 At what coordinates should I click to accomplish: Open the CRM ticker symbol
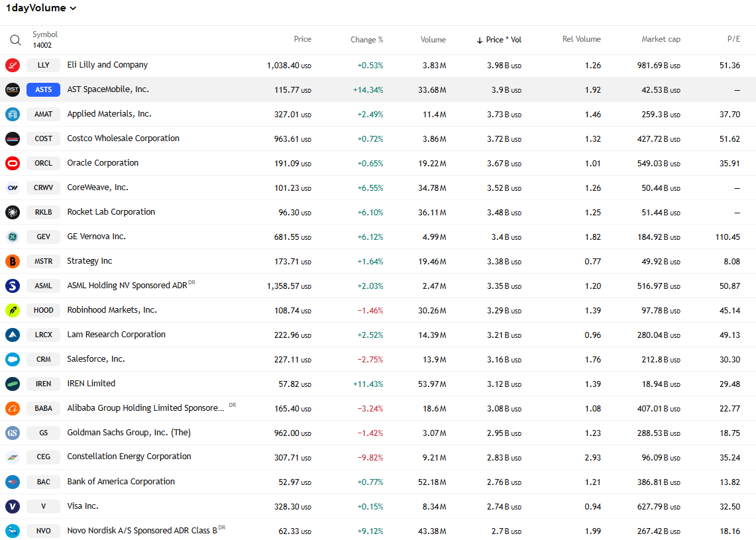tap(43, 359)
